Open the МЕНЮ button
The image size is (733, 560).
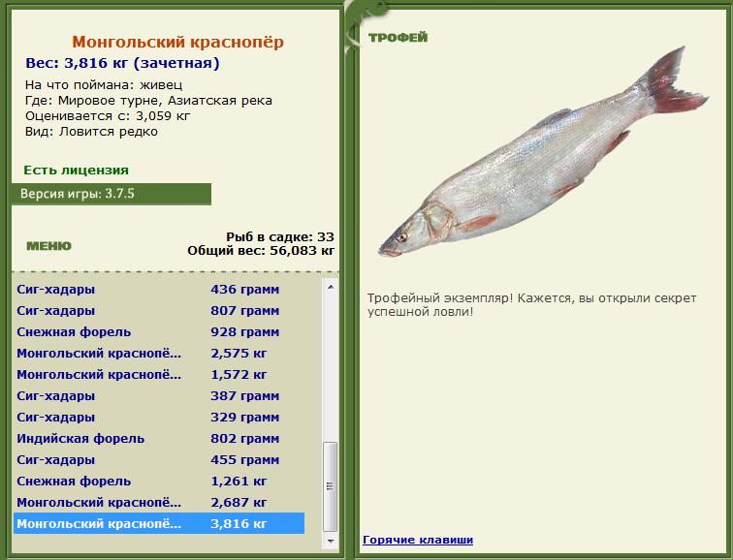pyautogui.click(x=48, y=246)
